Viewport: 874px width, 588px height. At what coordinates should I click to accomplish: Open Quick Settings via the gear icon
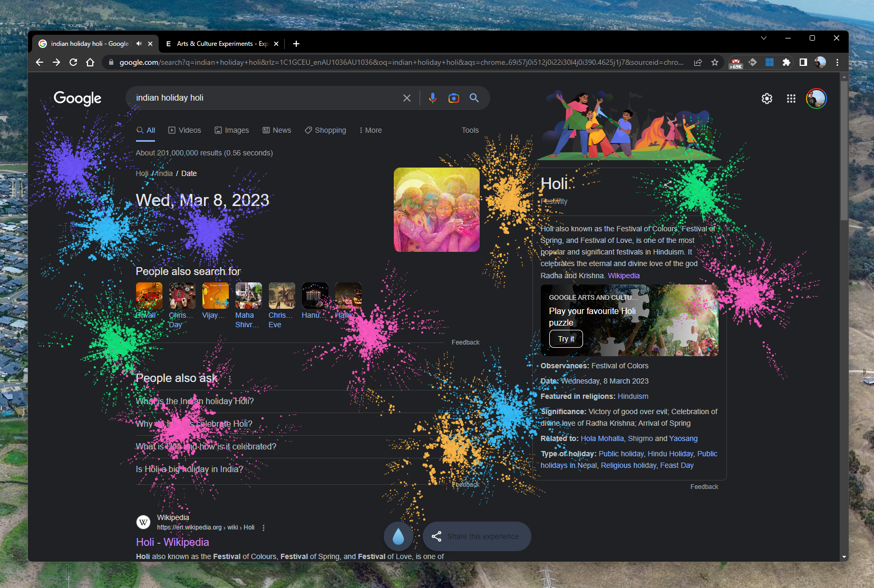point(766,99)
